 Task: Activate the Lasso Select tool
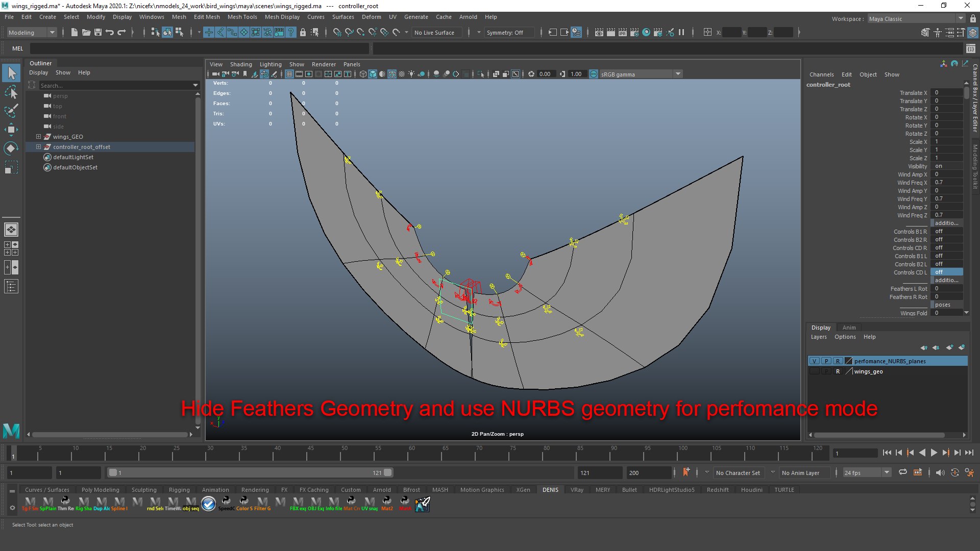tap(11, 92)
